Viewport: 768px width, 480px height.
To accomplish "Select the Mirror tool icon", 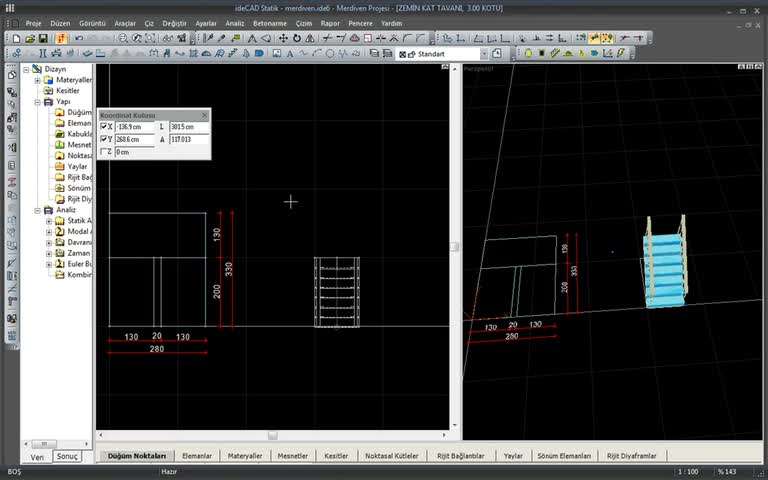I will (x=310, y=38).
